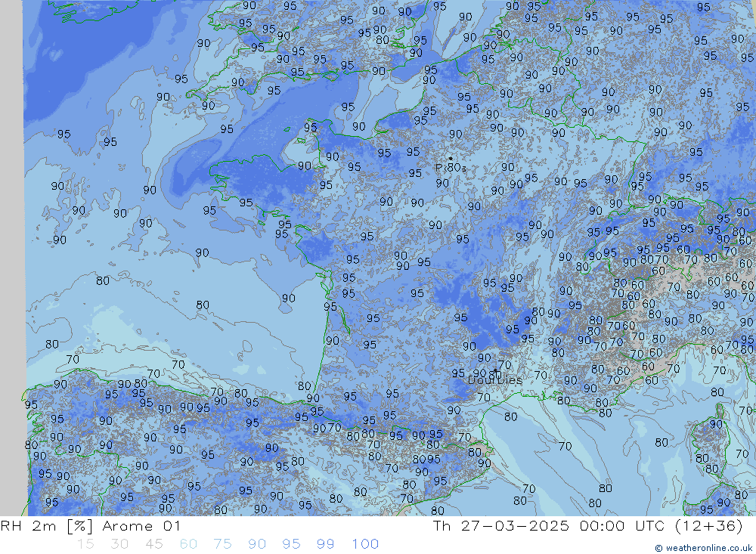Click the 'Th 27-03-2025 00:00 UTC (12+36)' timestamp
The width and height of the screenshot is (756, 554).
587,526
